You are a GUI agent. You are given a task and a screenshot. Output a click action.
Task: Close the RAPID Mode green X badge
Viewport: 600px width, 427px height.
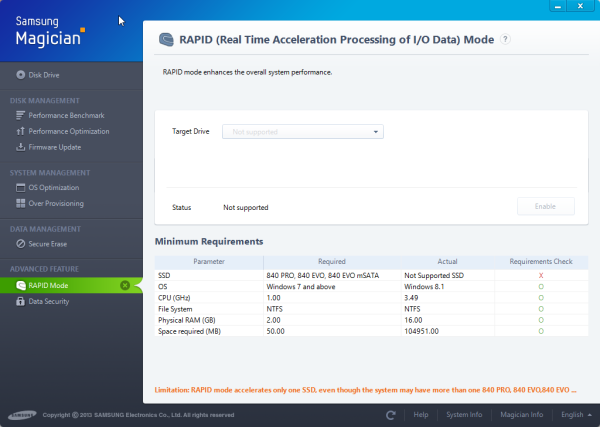pyautogui.click(x=124, y=285)
